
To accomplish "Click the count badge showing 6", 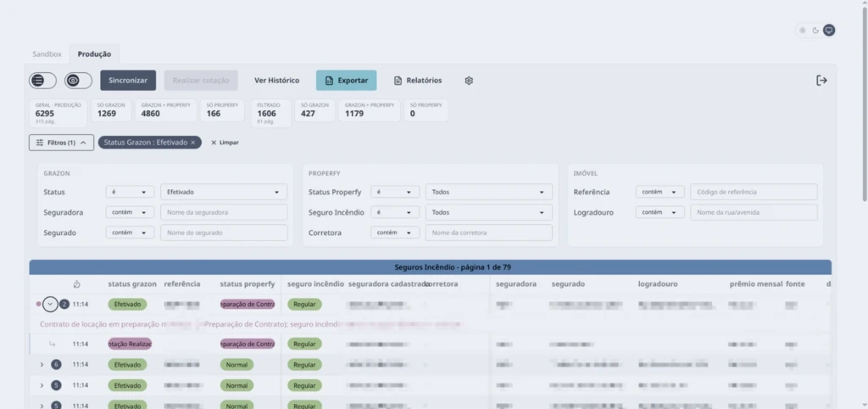I will click(x=56, y=365).
